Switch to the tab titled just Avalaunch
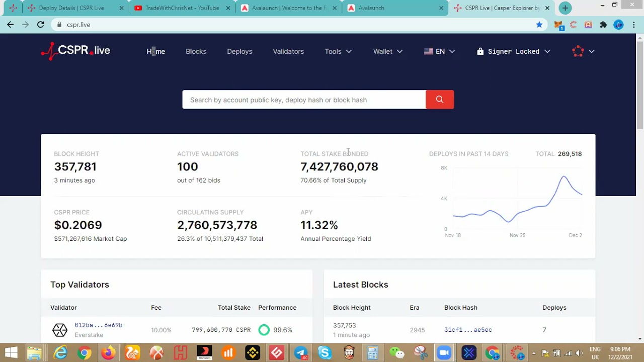644x362 pixels. 395,8
